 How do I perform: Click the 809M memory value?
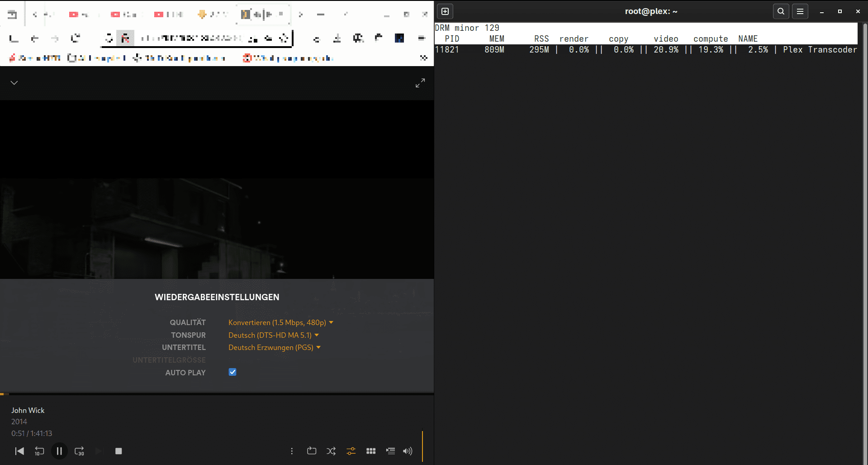(494, 50)
